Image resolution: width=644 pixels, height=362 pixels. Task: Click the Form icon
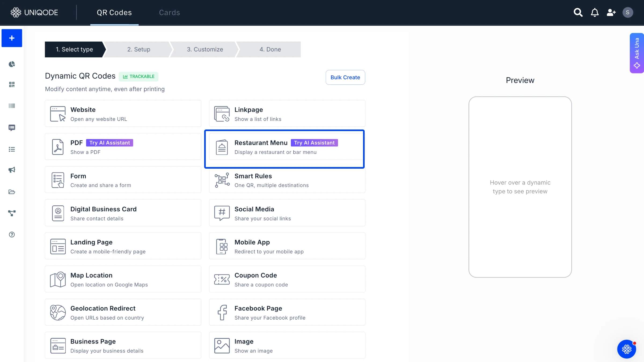[x=58, y=180]
